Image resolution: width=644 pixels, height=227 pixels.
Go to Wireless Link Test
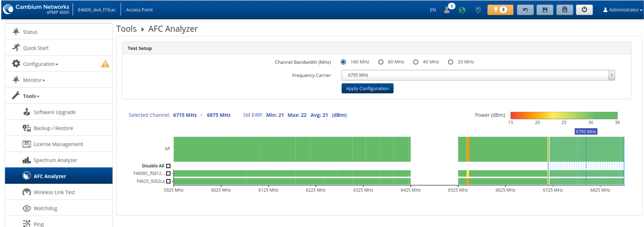[x=54, y=192]
